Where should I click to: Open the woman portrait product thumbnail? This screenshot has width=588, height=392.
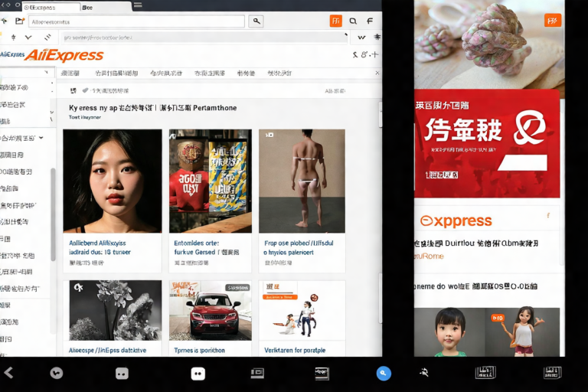coord(113,181)
